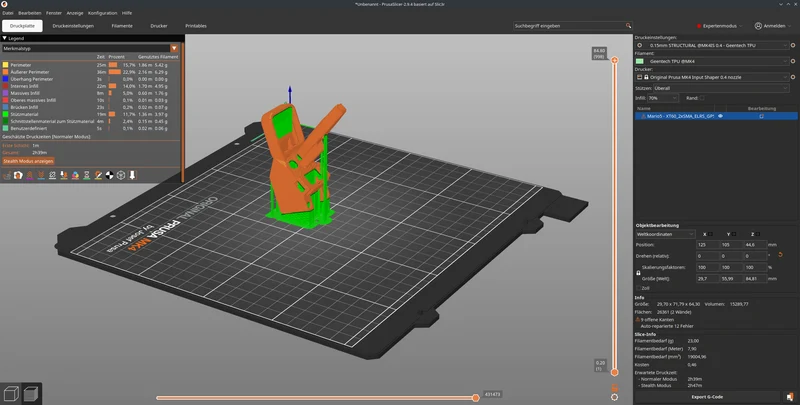Open the multi-material painting color icon
800x405 pixels.
[x=75, y=175]
